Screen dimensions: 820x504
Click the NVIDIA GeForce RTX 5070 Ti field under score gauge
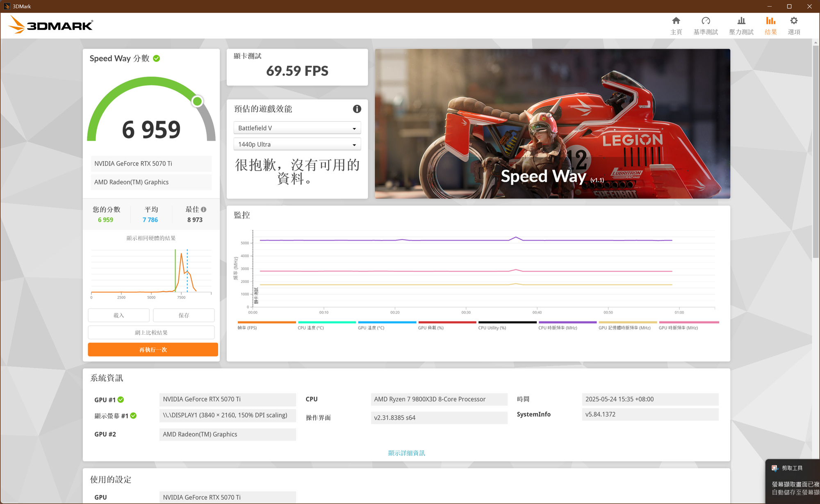(x=151, y=164)
